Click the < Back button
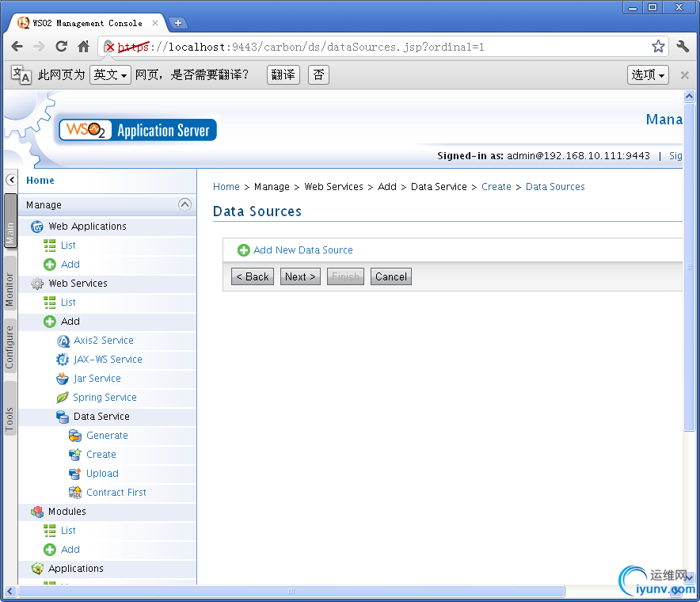 point(253,277)
